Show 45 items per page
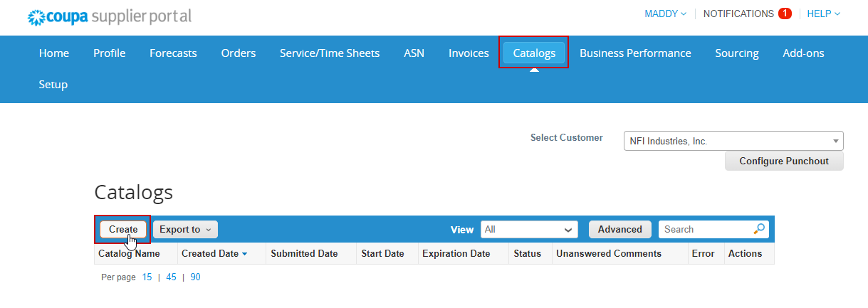 [x=171, y=277]
